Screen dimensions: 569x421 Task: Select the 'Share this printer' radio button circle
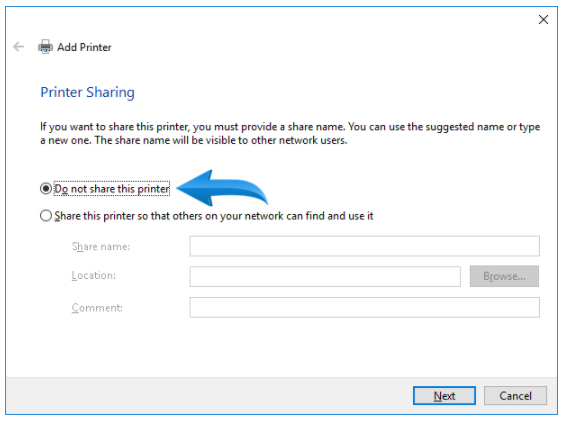pyautogui.click(x=46, y=216)
